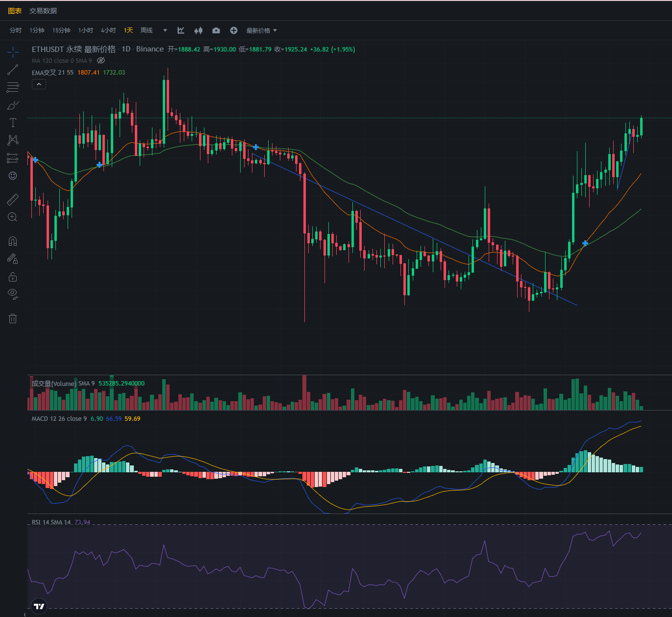Switch to the 交易数据 tab

(43, 11)
